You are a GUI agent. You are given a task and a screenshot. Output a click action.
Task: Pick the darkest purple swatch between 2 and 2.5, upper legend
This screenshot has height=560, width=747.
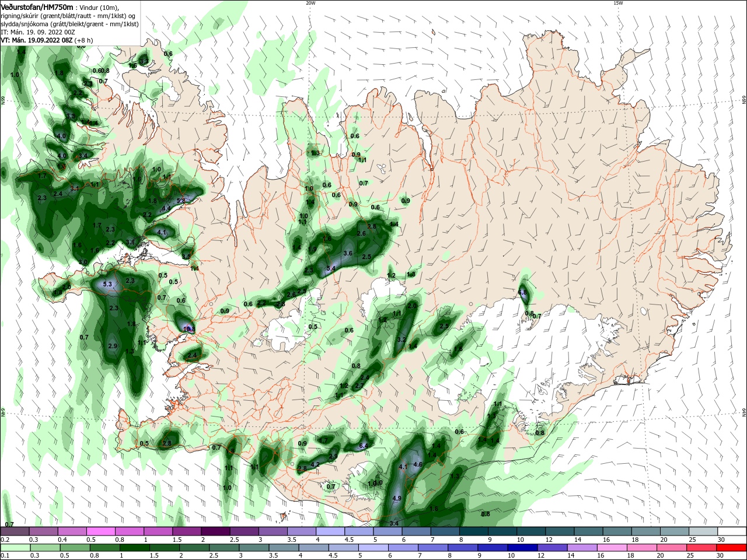215,531
